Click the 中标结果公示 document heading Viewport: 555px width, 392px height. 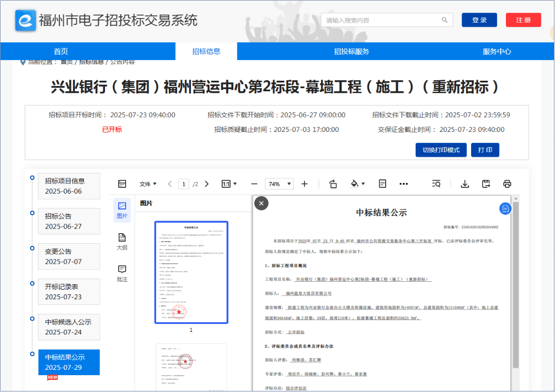(381, 213)
